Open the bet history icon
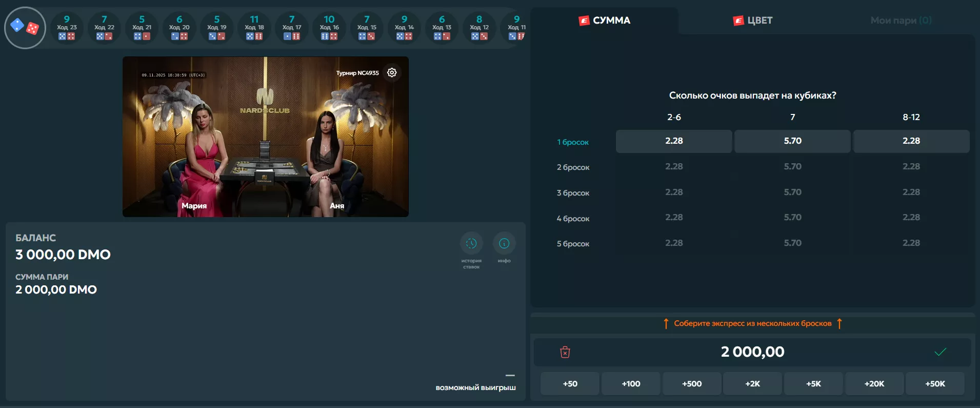 pos(471,243)
